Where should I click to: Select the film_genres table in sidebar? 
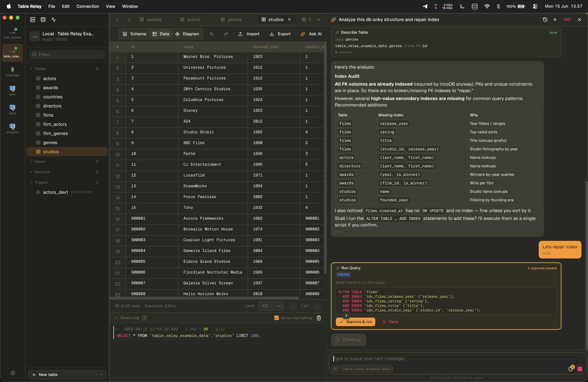click(67, 133)
